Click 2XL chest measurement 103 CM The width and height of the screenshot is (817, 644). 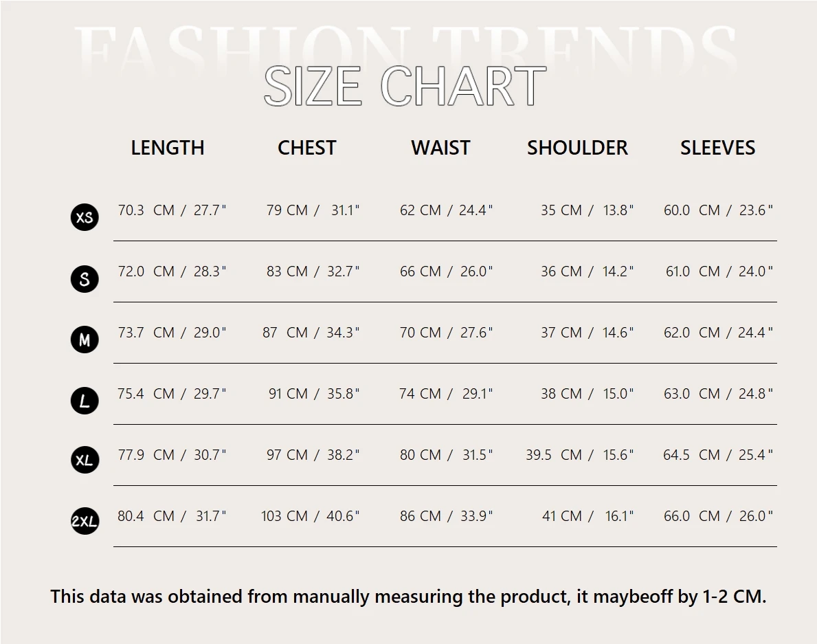pyautogui.click(x=284, y=516)
